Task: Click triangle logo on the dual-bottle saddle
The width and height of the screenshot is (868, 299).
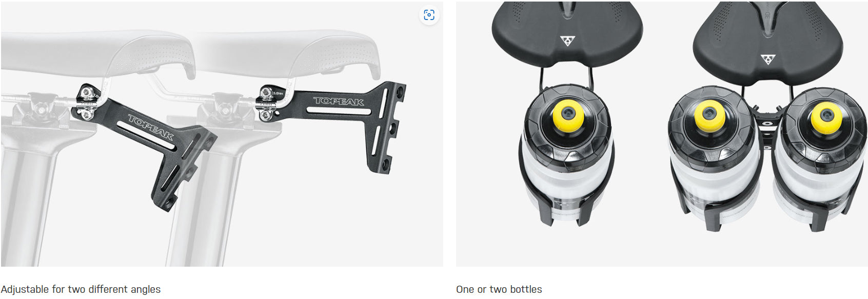Action: pyautogui.click(x=767, y=59)
